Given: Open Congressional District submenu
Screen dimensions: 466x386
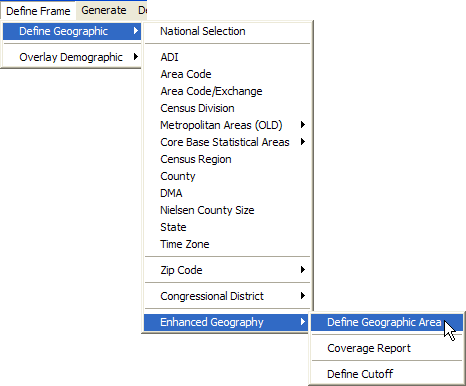Looking at the screenshot, I should 227,296.
